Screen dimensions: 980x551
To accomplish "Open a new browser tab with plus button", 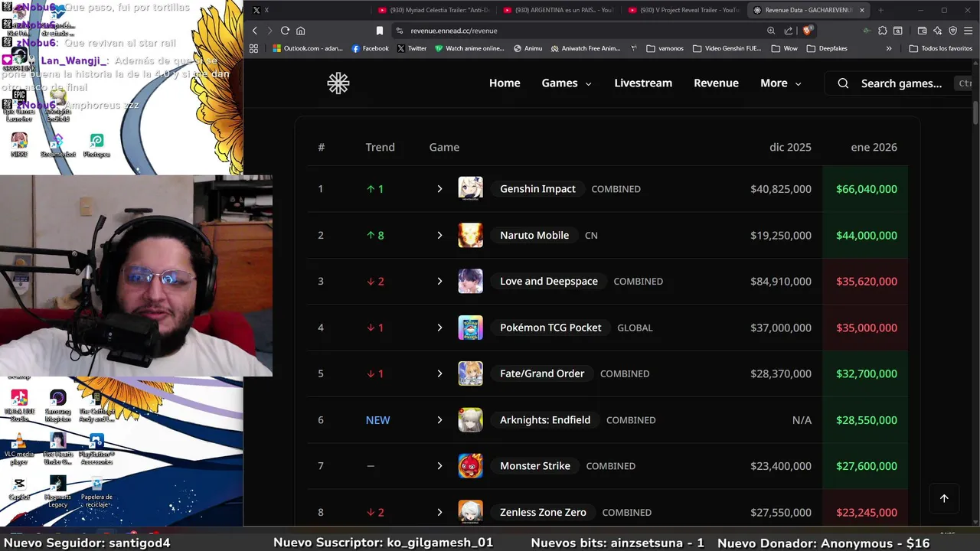I will (x=880, y=10).
